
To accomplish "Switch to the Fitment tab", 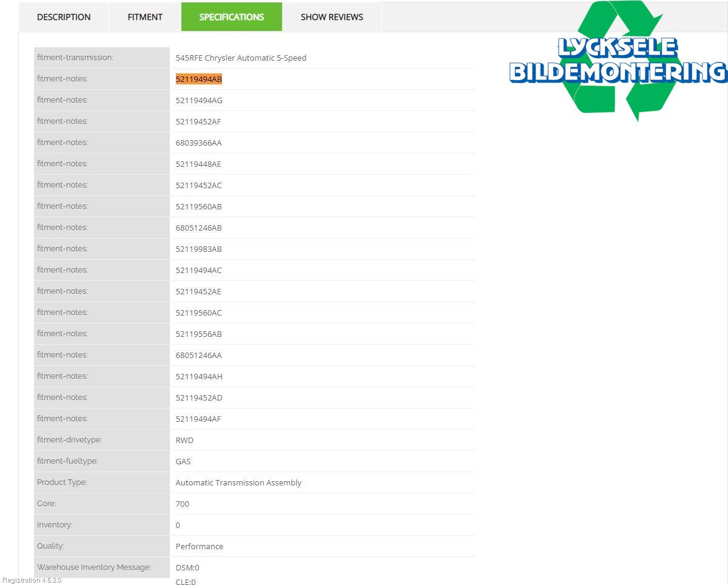I will pyautogui.click(x=145, y=17).
